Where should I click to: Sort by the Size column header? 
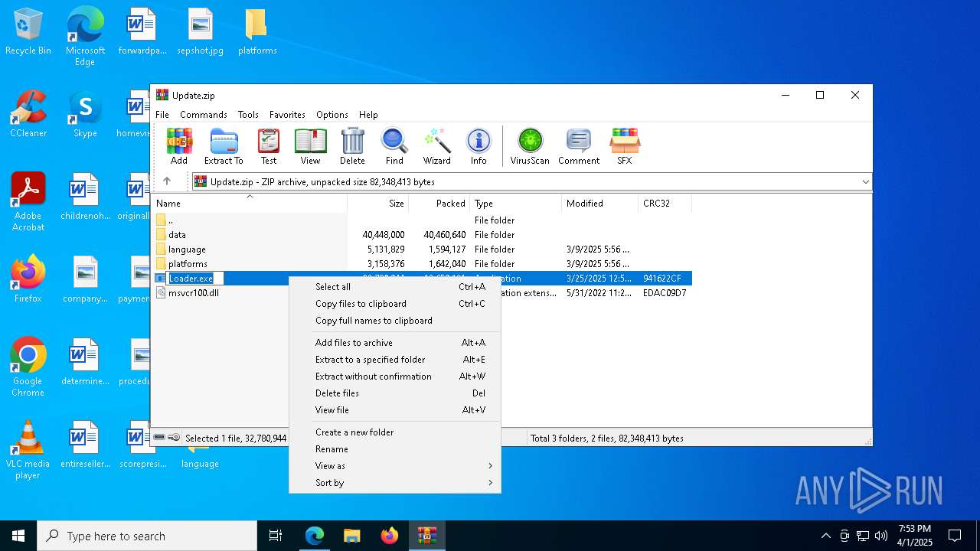click(378, 204)
